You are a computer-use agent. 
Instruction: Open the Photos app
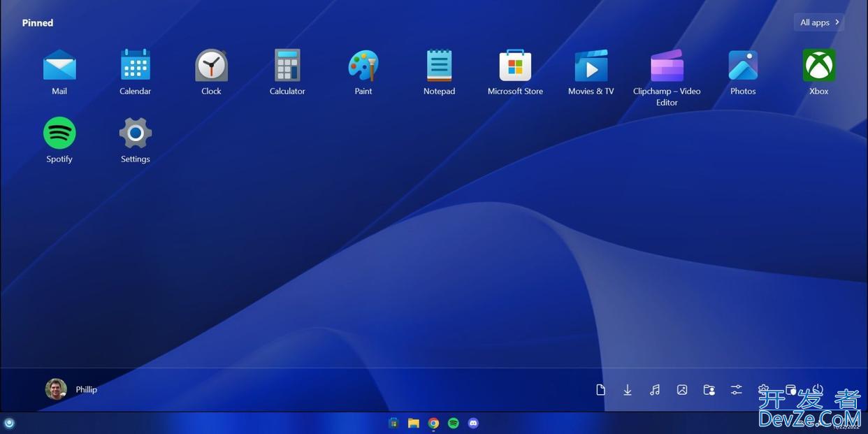pos(743,72)
